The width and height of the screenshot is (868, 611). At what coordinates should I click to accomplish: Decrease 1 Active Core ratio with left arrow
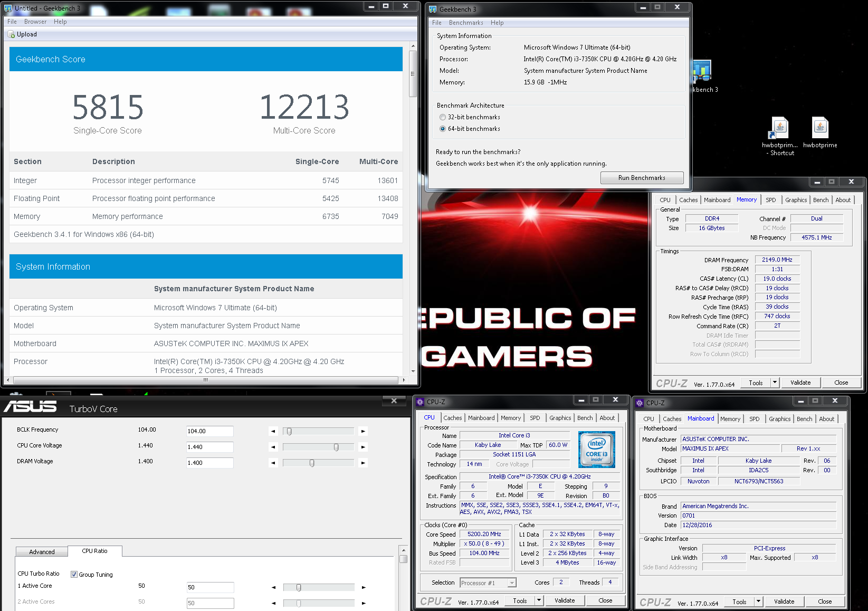(273, 587)
